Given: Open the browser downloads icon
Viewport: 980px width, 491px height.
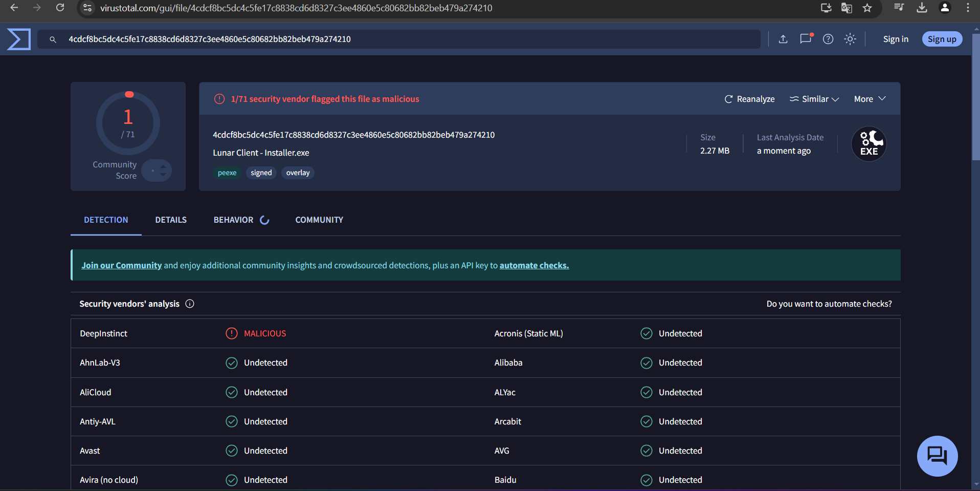Looking at the screenshot, I should click(922, 7).
